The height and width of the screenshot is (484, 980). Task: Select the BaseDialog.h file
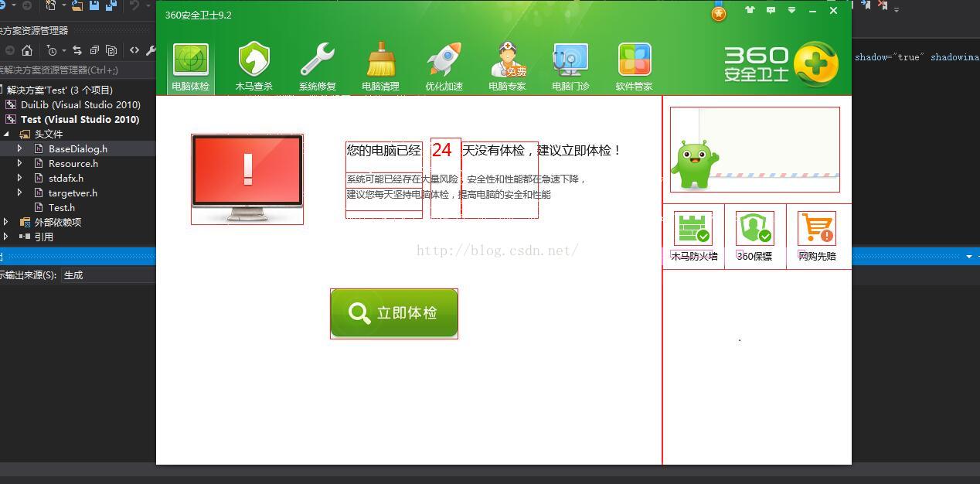pyautogui.click(x=78, y=148)
